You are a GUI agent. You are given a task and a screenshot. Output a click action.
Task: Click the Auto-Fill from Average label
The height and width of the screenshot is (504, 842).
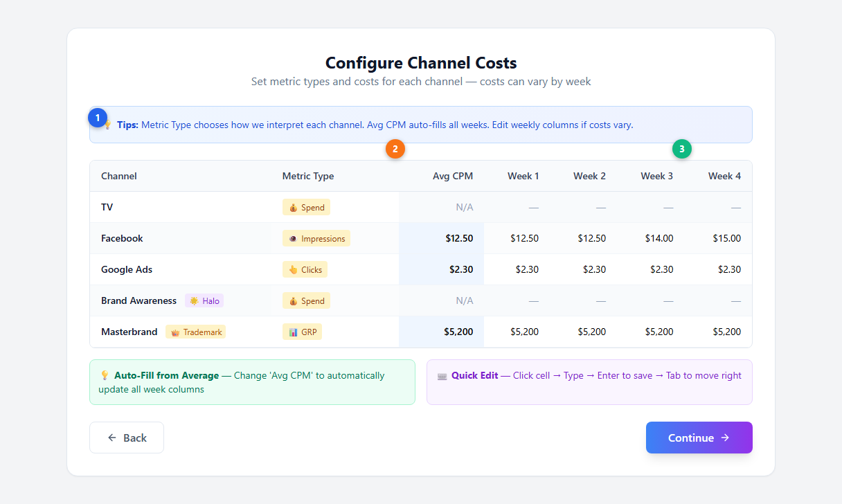coord(167,375)
